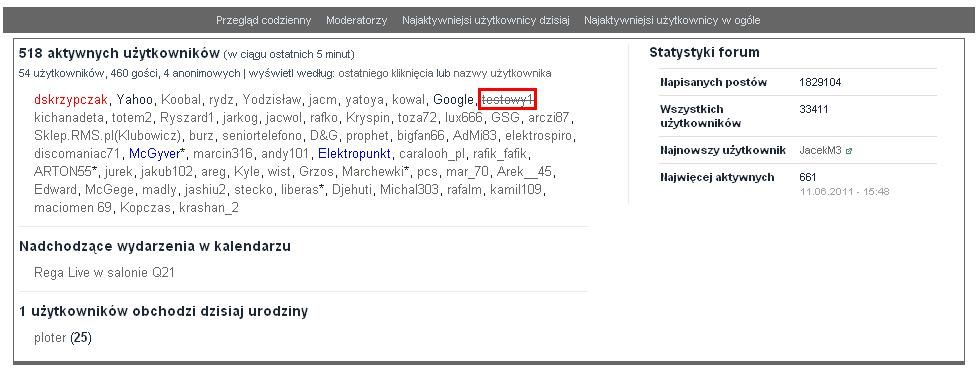The height and width of the screenshot is (378, 980).
Task: Open McGege user profile
Action: [108, 189]
